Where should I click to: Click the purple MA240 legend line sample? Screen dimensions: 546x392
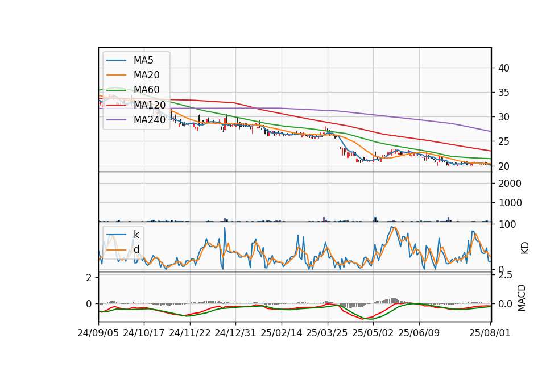tap(116, 120)
